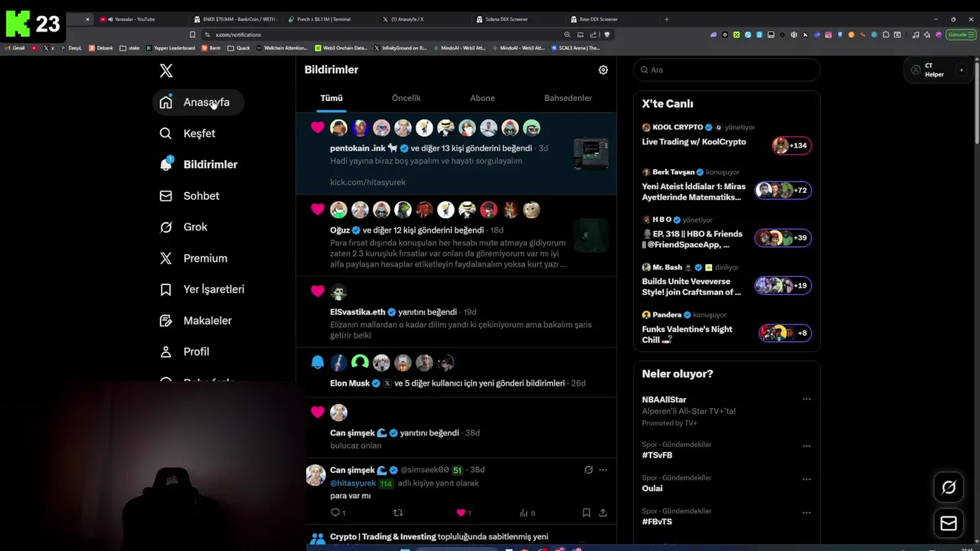This screenshot has height=551, width=980.
Task: Click the @hitasyurek mention link
Action: point(353,483)
